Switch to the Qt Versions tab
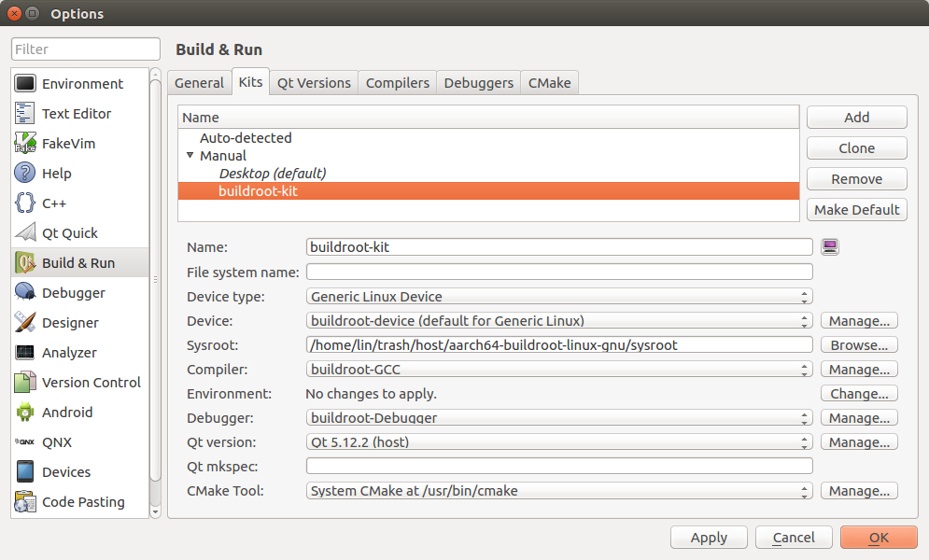This screenshot has height=560, width=929. pyautogui.click(x=314, y=83)
